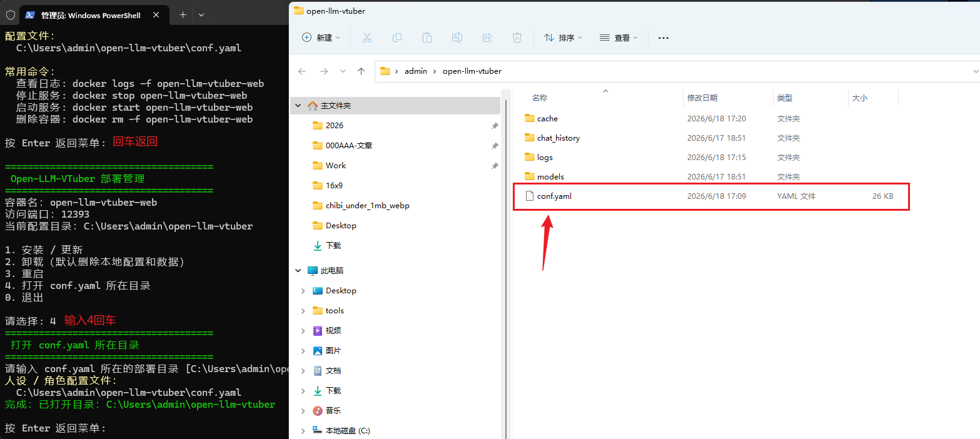Go back with the Explorer back arrow
The height and width of the screenshot is (439, 980).
302,71
